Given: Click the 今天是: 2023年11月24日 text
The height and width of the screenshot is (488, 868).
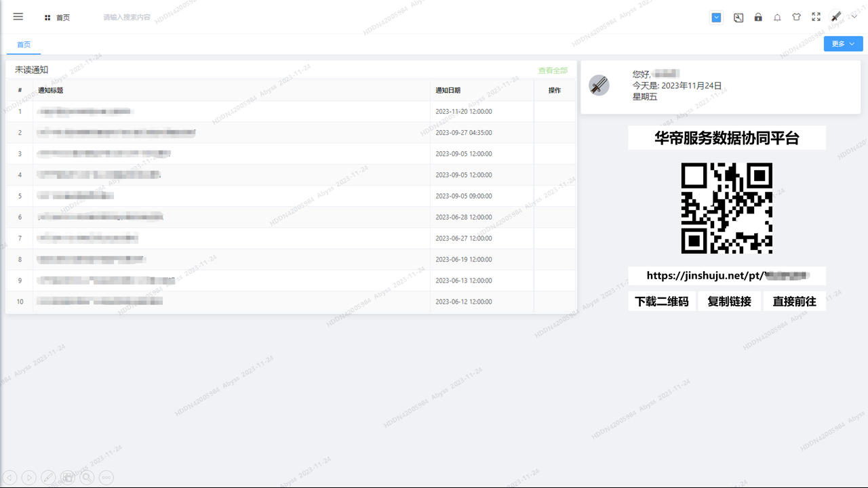Looking at the screenshot, I should click(x=677, y=85).
